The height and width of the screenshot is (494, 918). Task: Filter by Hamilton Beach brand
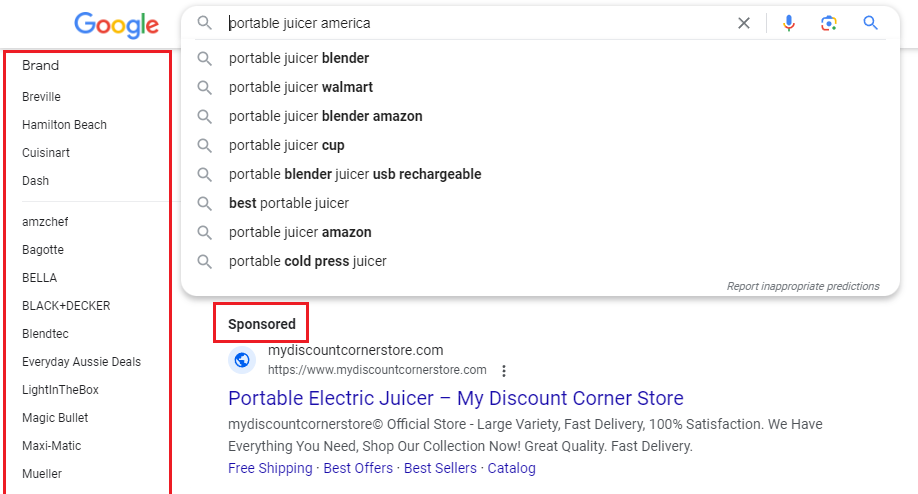(64, 125)
